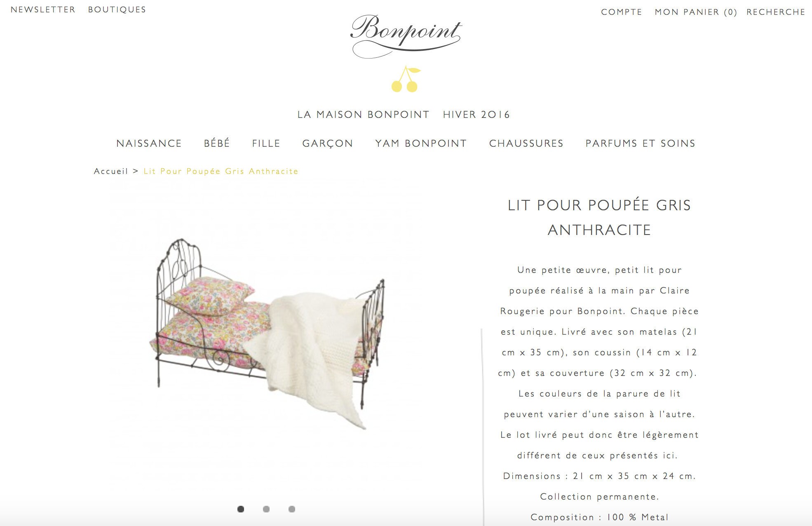Screen dimensions: 812x526
Task: Go to Chaussures section
Action: pyautogui.click(x=526, y=143)
